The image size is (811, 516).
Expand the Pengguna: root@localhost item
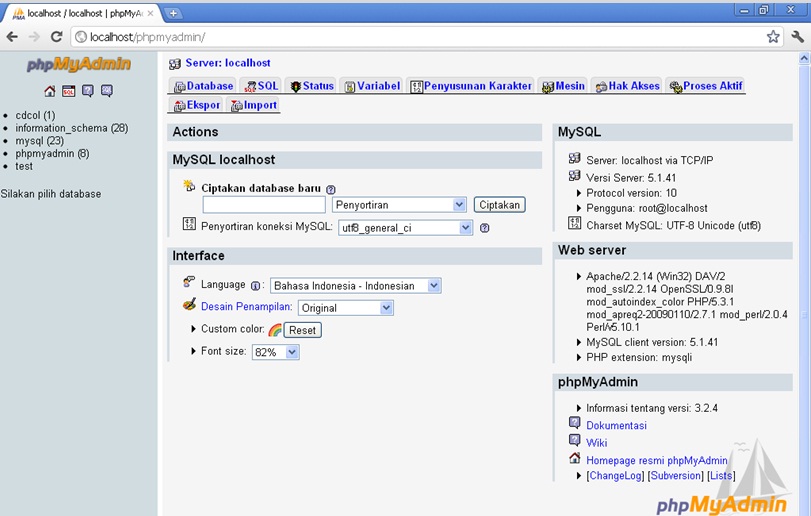(x=579, y=208)
